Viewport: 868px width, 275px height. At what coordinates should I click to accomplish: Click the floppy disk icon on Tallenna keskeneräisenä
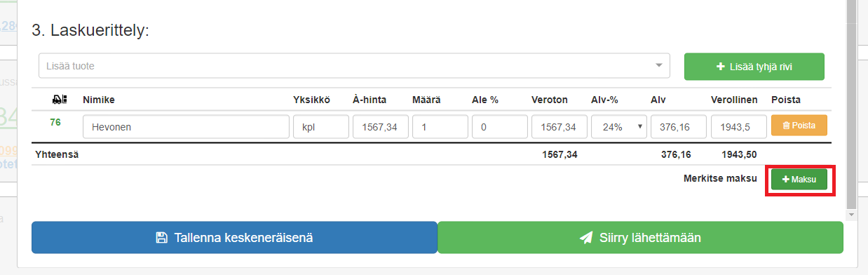point(161,238)
